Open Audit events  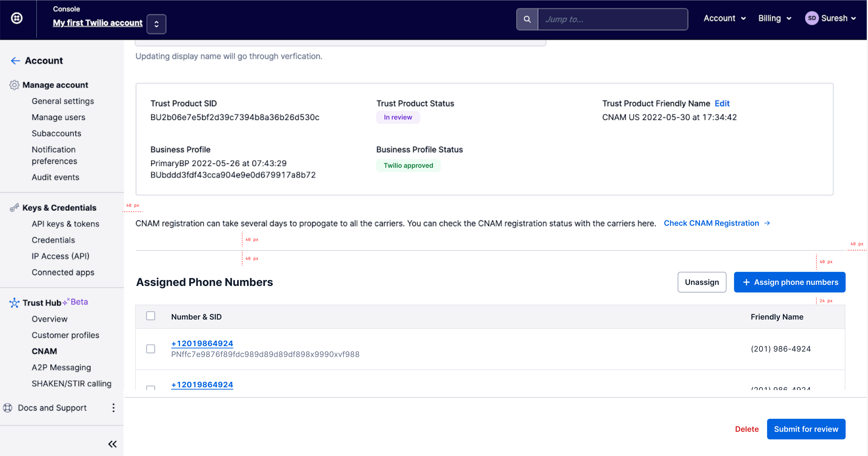point(55,178)
